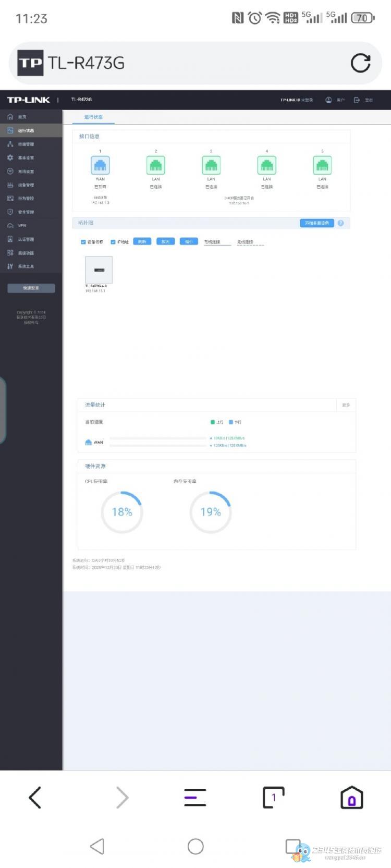This screenshot has height=868, width=391.
Task: Toggle the 设备名称 device name checkbox
Action: click(83, 242)
